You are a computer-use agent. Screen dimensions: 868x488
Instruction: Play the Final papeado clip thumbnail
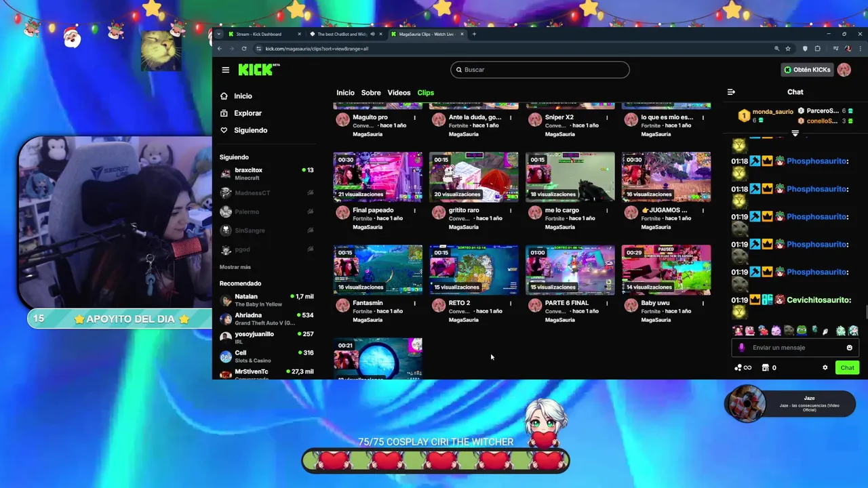(x=378, y=177)
